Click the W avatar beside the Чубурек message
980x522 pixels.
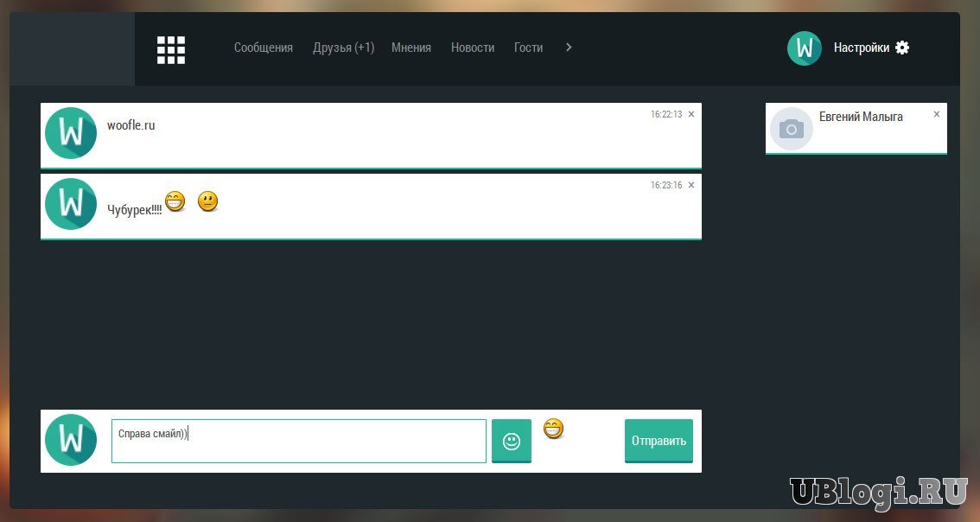tap(71, 204)
